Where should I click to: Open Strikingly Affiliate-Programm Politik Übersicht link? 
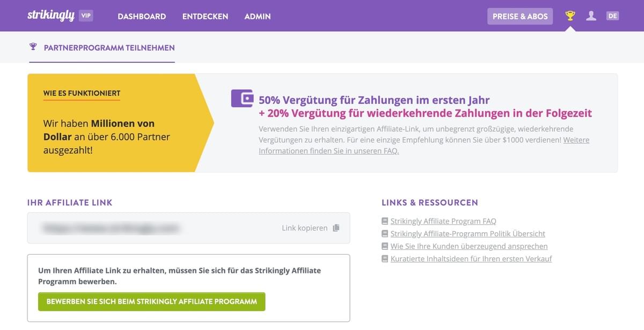click(x=468, y=233)
